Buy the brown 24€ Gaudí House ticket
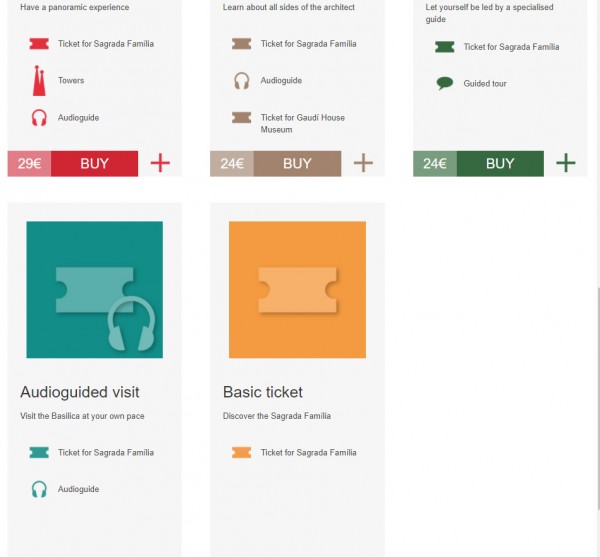The height and width of the screenshot is (557, 600). pos(297,163)
